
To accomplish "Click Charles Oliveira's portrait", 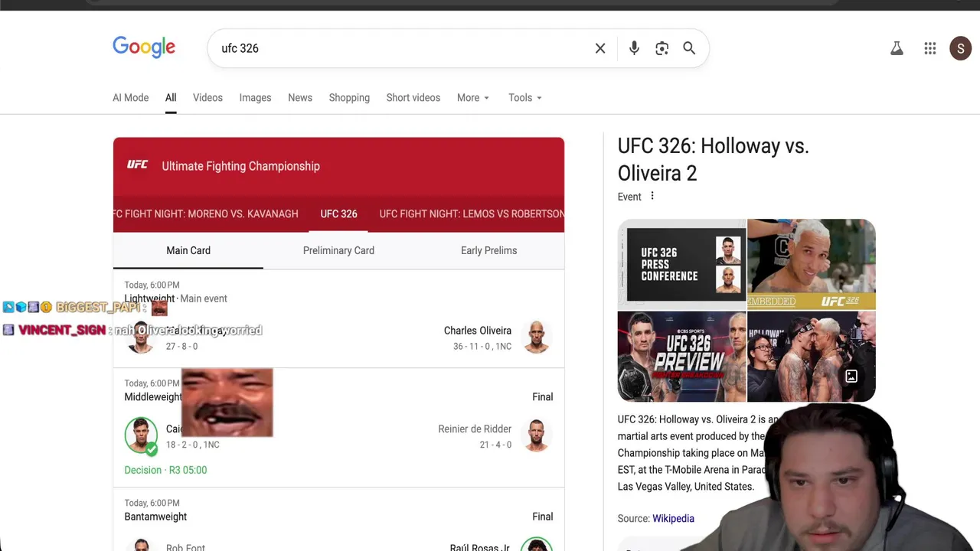I will tap(537, 337).
